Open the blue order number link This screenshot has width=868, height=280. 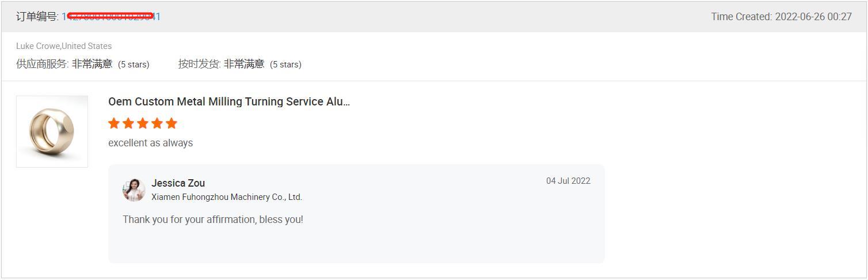pyautogui.click(x=111, y=17)
